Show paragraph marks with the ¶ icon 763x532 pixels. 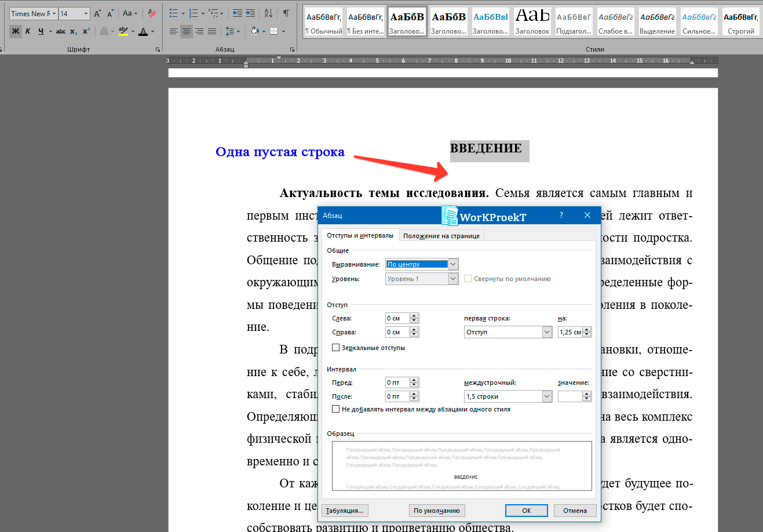(286, 13)
